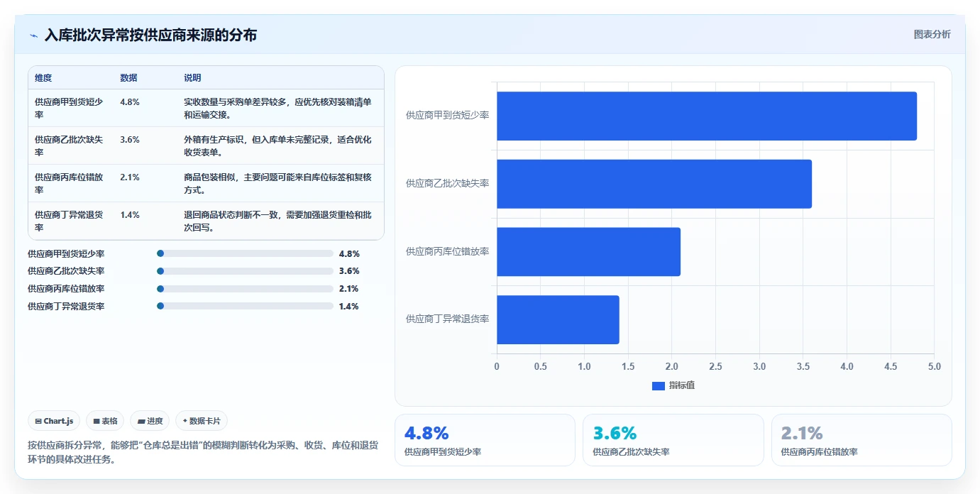Click description starting 实收数量与采购单差异较多
This screenshot has width=980, height=494.
(277, 108)
